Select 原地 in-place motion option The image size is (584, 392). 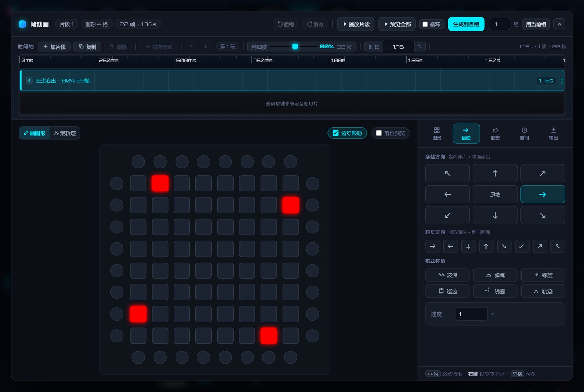[x=495, y=194]
